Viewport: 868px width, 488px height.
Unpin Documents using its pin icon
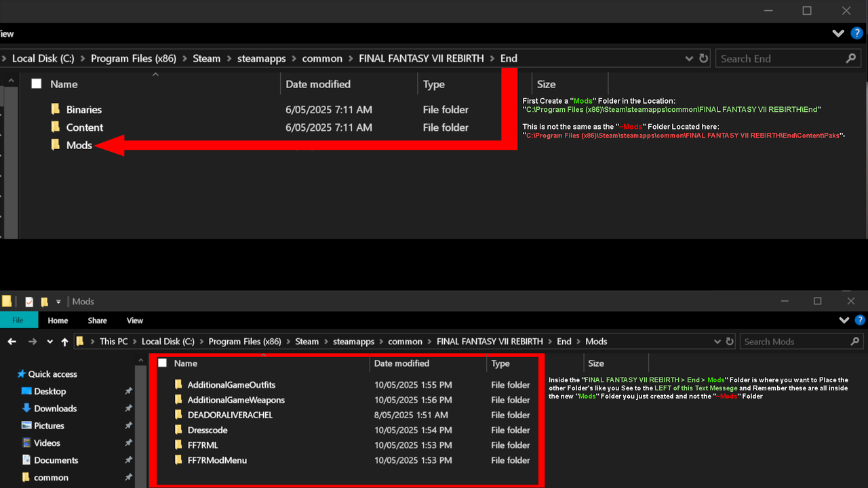[128, 460]
